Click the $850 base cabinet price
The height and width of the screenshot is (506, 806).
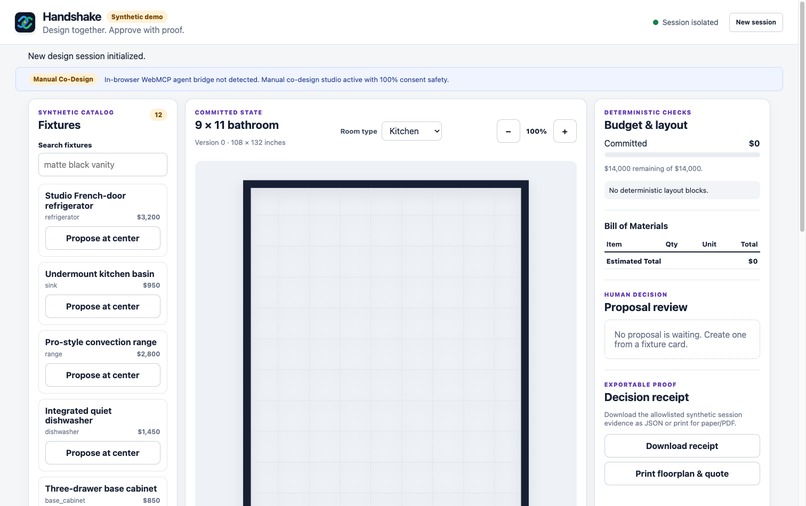[152, 500]
